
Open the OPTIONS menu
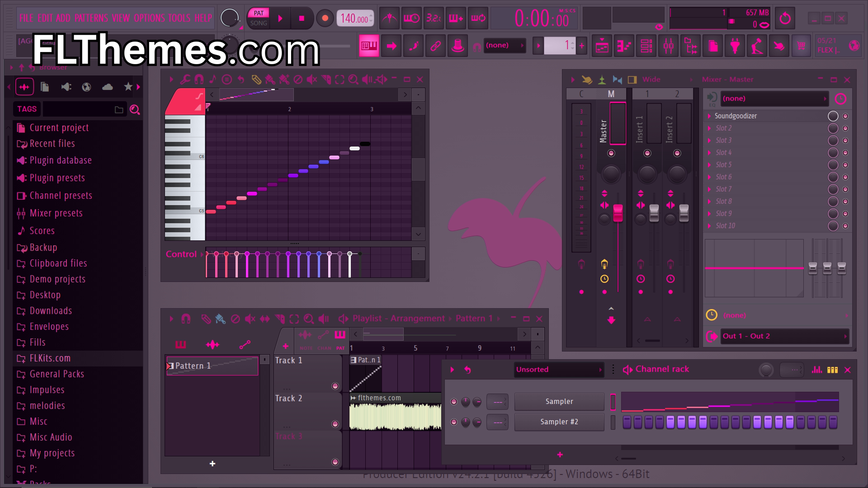149,18
